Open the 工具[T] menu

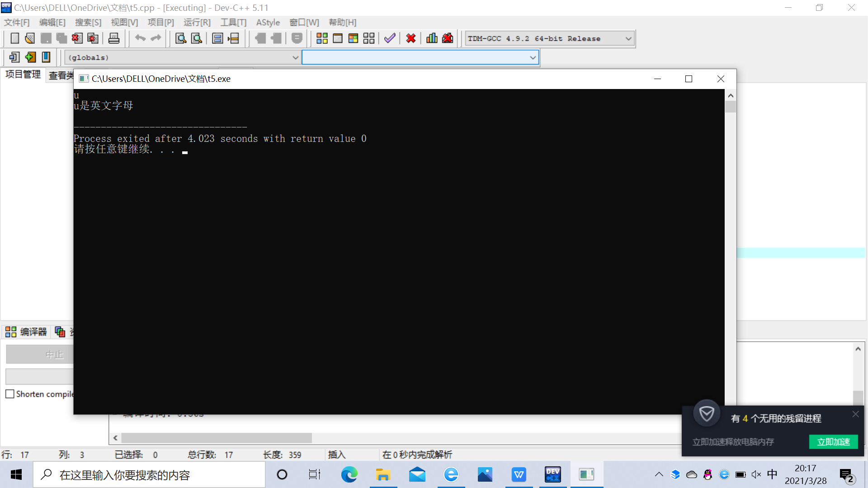[233, 22]
